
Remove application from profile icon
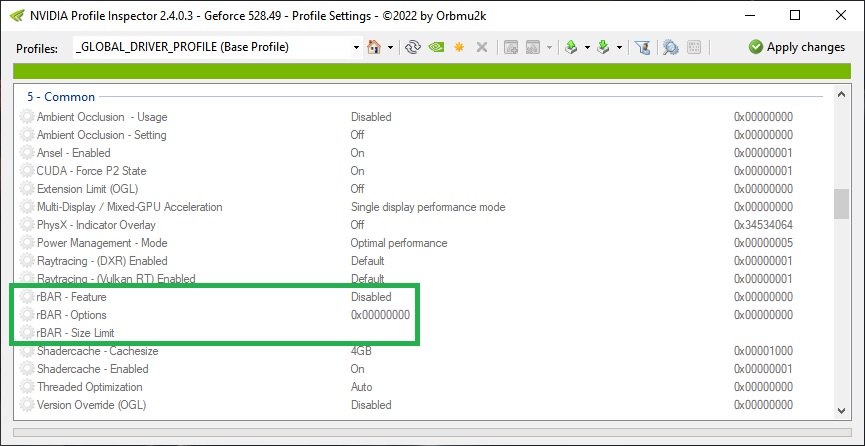(532, 47)
